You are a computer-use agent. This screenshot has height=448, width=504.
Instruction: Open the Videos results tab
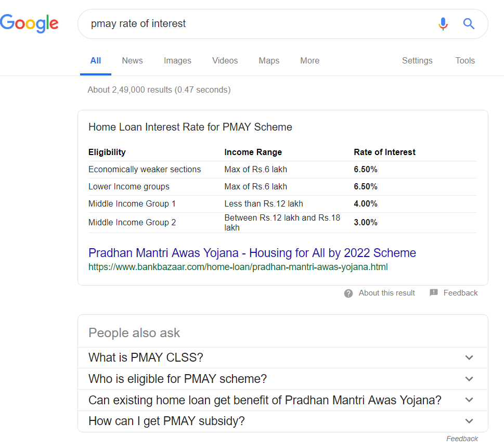(x=225, y=60)
